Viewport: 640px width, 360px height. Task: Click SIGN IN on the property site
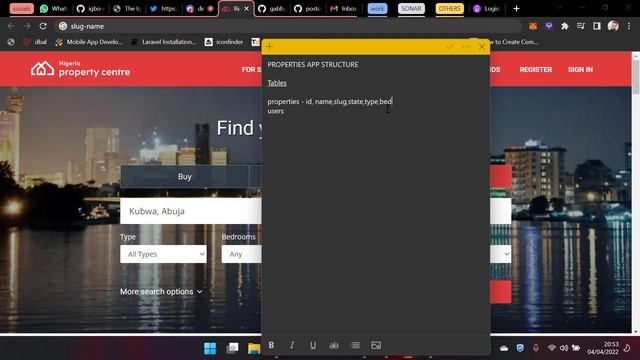(x=580, y=70)
